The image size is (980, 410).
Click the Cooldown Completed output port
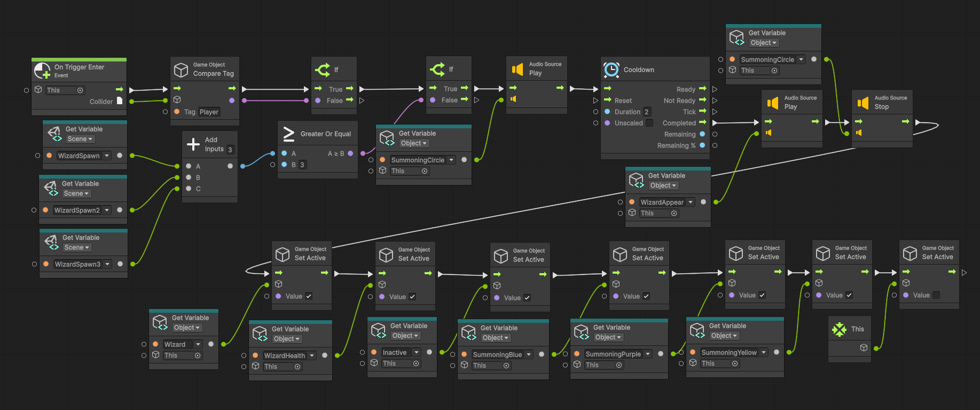tap(715, 123)
